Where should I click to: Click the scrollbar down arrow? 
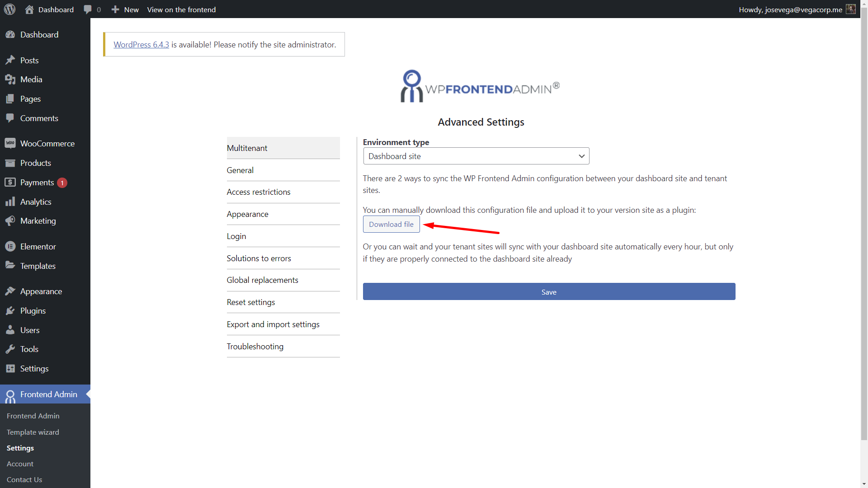coord(864,484)
